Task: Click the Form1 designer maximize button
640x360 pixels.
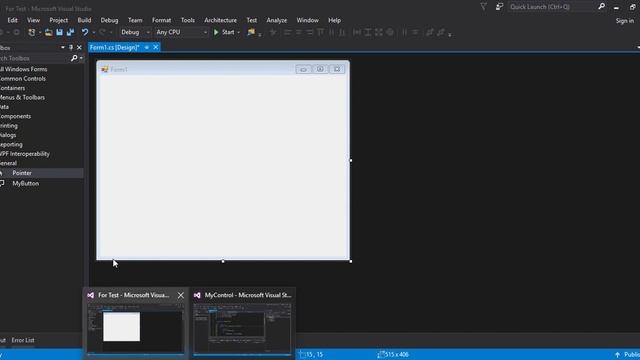Action: (320, 69)
